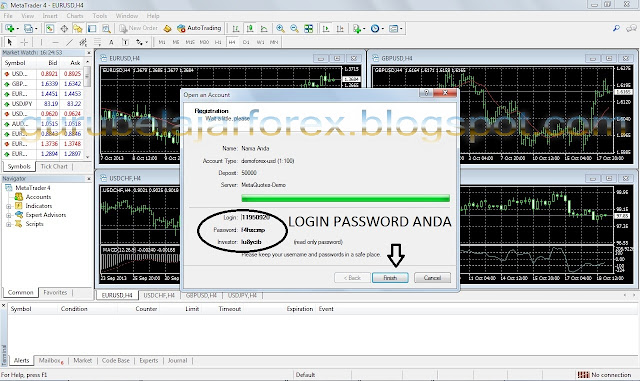
Task: Select the Text A tool
Action: click(x=111, y=42)
